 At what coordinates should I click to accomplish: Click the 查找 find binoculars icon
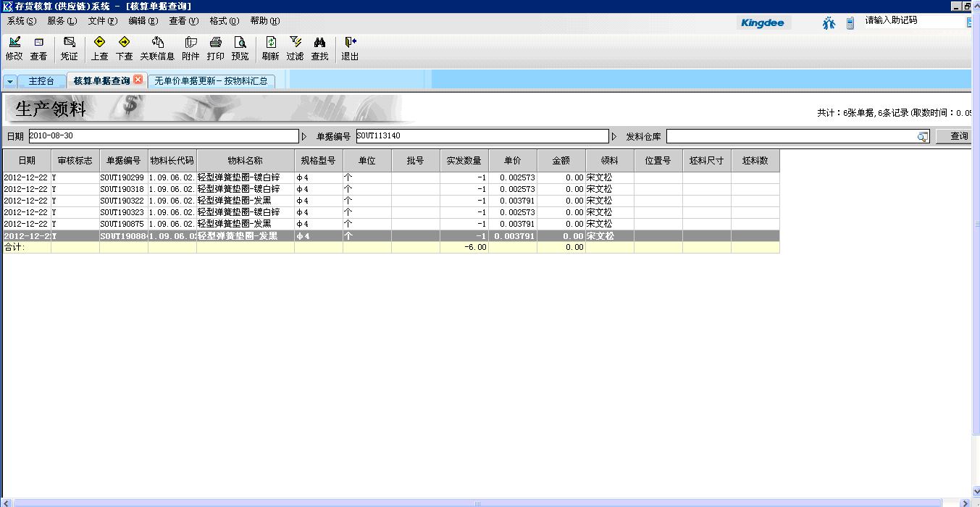319,49
